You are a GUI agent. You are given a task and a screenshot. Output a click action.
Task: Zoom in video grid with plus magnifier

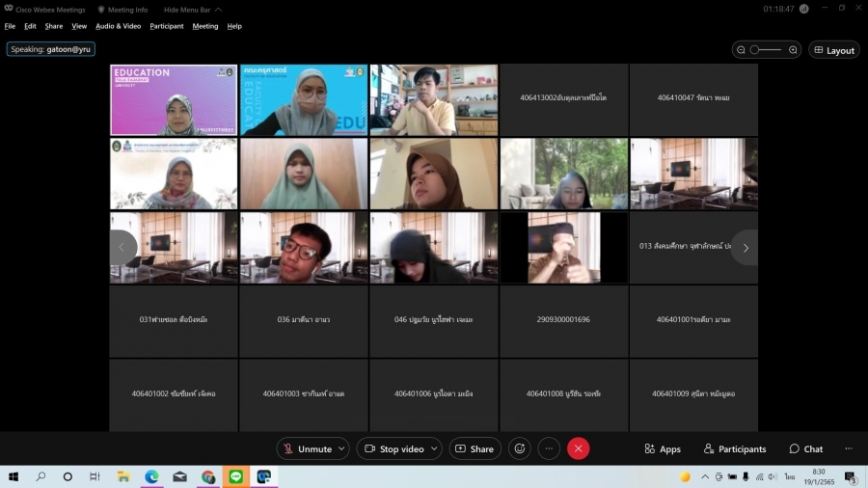(793, 50)
